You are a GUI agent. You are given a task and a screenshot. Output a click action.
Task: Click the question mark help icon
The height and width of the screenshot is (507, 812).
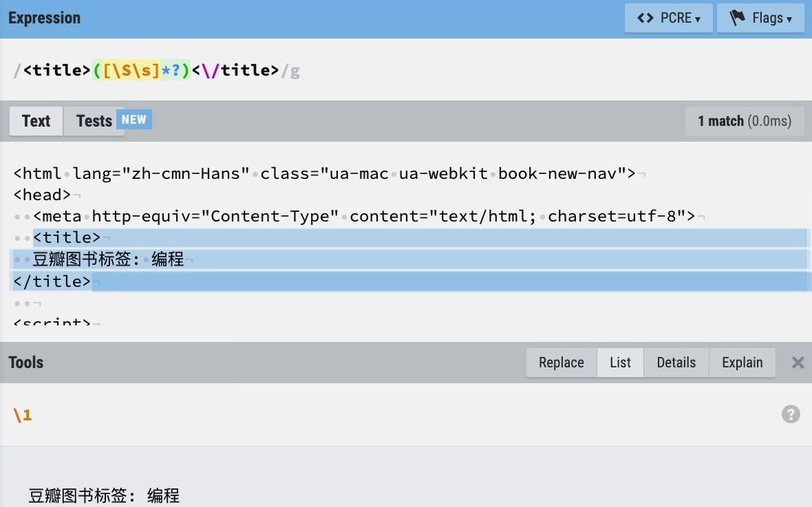pyautogui.click(x=791, y=414)
